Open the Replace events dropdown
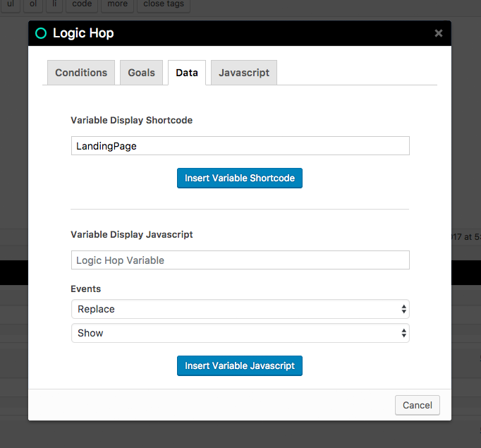The height and width of the screenshot is (448, 481). point(240,309)
